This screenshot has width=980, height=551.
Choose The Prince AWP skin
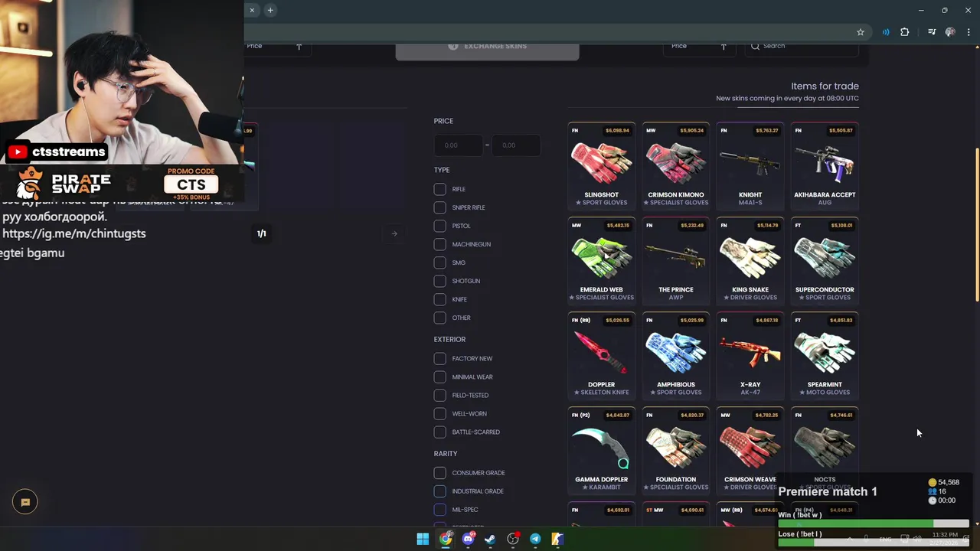click(x=675, y=261)
